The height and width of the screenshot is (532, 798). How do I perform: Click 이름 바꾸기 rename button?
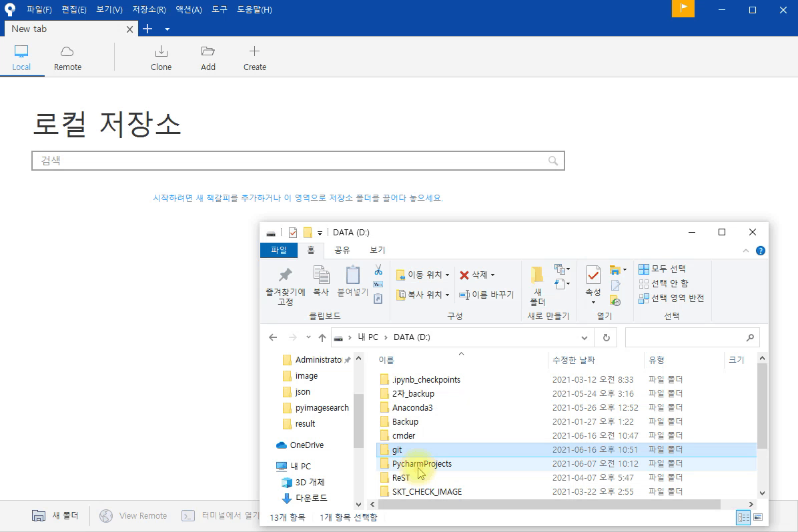click(486, 295)
